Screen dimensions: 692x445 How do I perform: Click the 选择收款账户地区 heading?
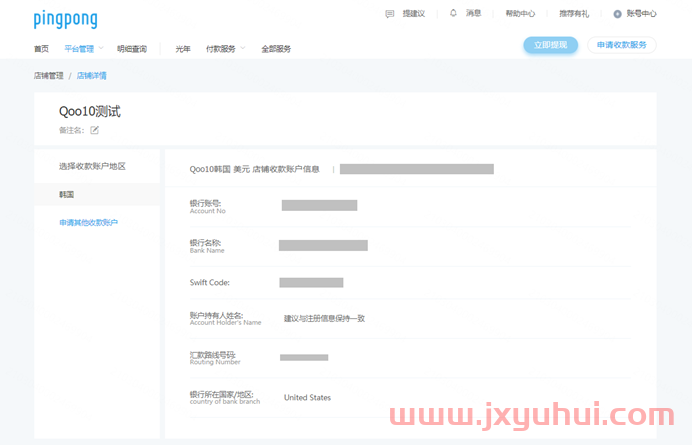coord(92,166)
